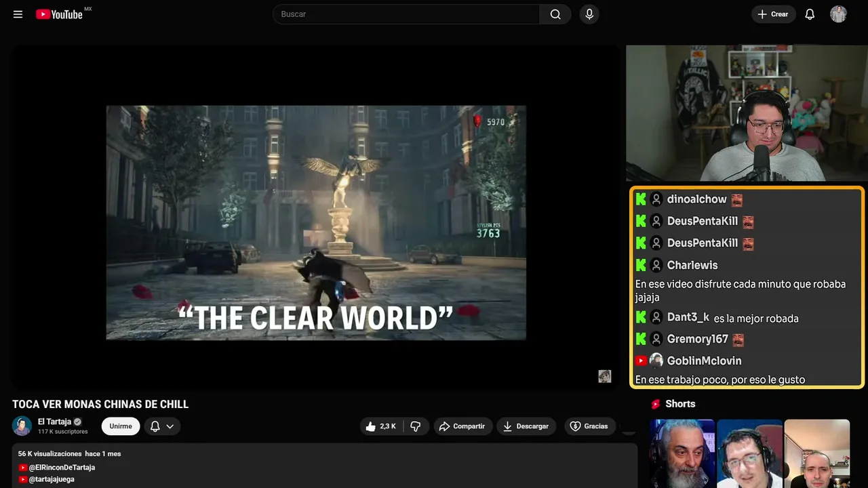The height and width of the screenshot is (488, 868).
Task: Click the '117 K suscriptores' count
Action: coord(63,432)
